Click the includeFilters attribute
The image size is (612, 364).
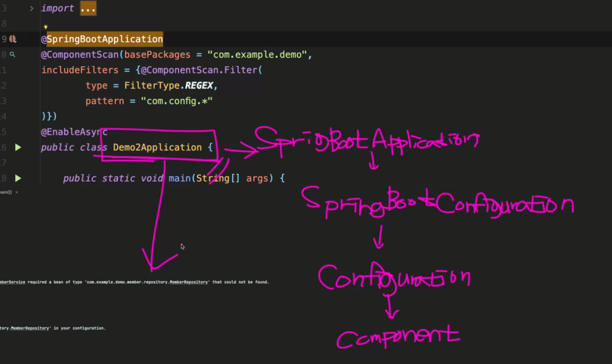80,70
